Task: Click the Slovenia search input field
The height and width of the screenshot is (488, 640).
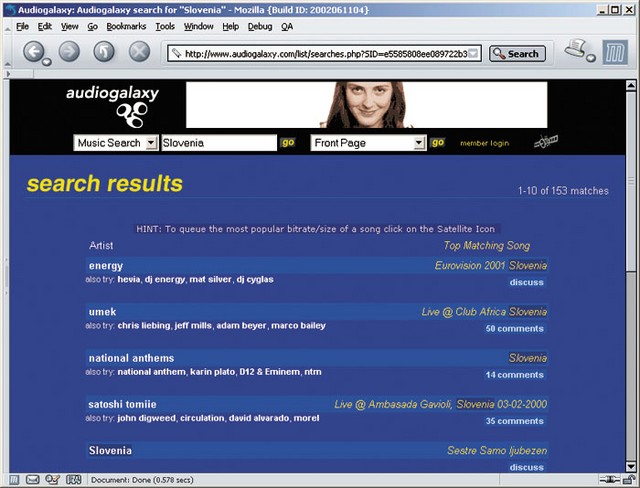Action: [219, 143]
